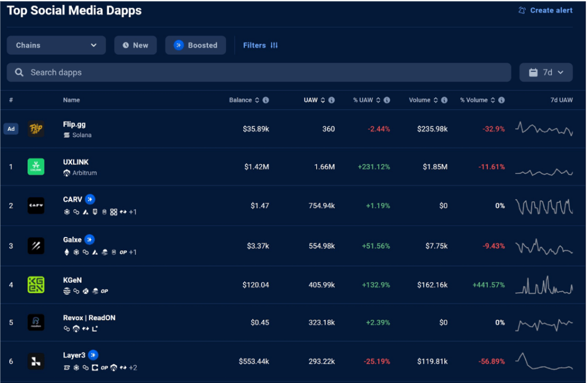Viewport: 588px width, 383px height.
Task: Click the Flip.gg 7d UAW sparkline
Action: [x=544, y=129]
